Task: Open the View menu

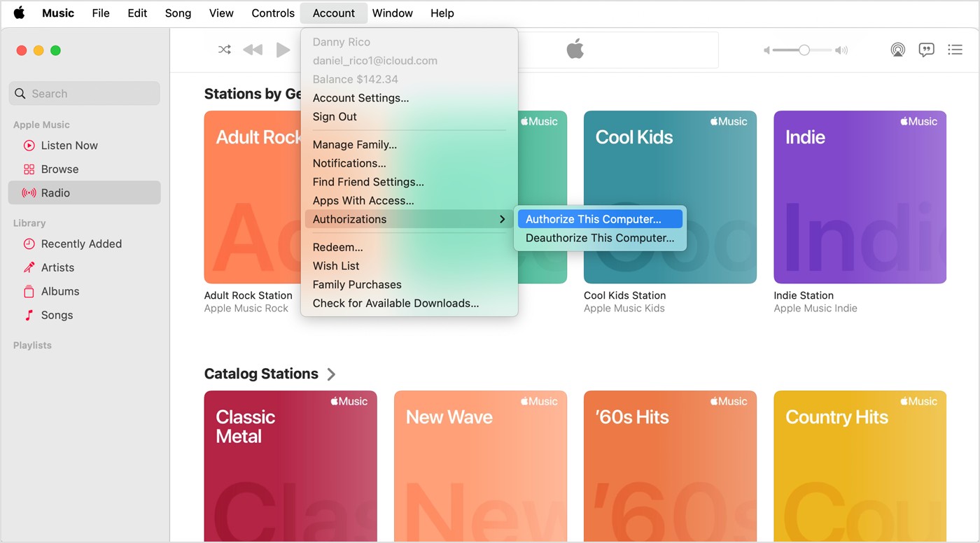Action: click(x=221, y=13)
